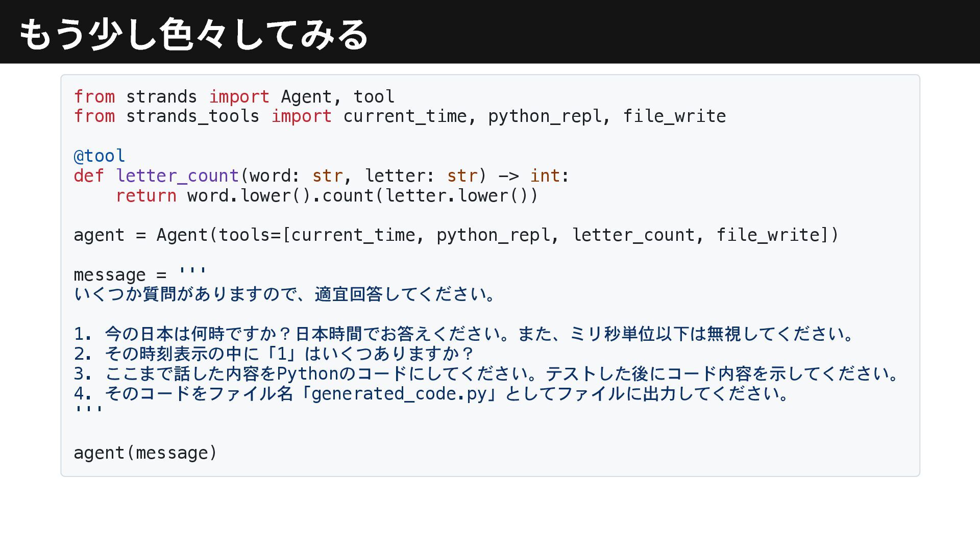Click the 'message =' variable assignment

click(x=120, y=274)
